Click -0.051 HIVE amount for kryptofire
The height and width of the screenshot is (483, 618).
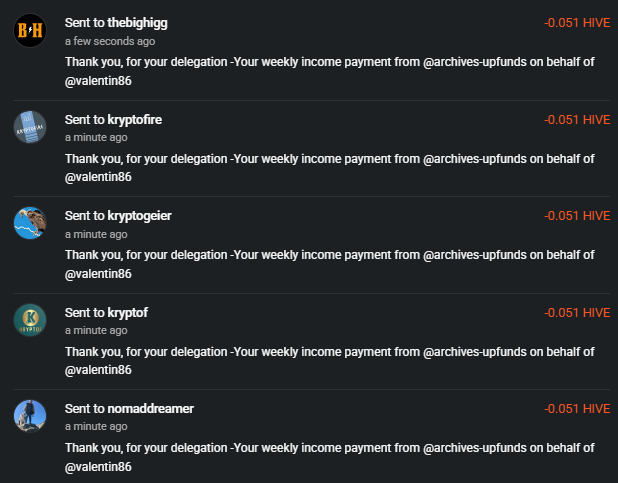tap(577, 119)
